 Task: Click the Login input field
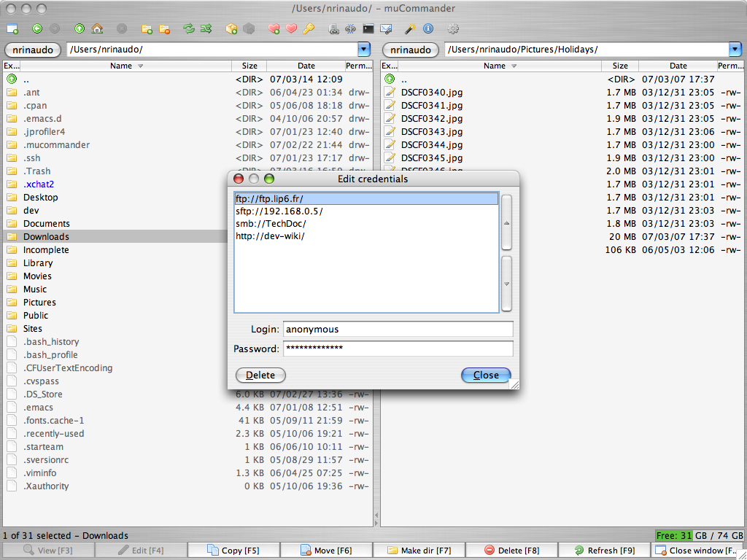[398, 329]
